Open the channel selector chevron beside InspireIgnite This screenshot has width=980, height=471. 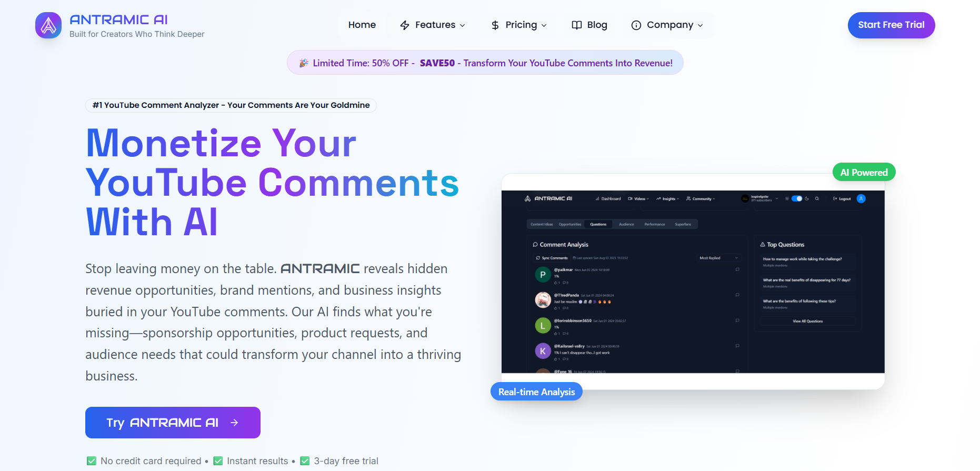click(777, 198)
